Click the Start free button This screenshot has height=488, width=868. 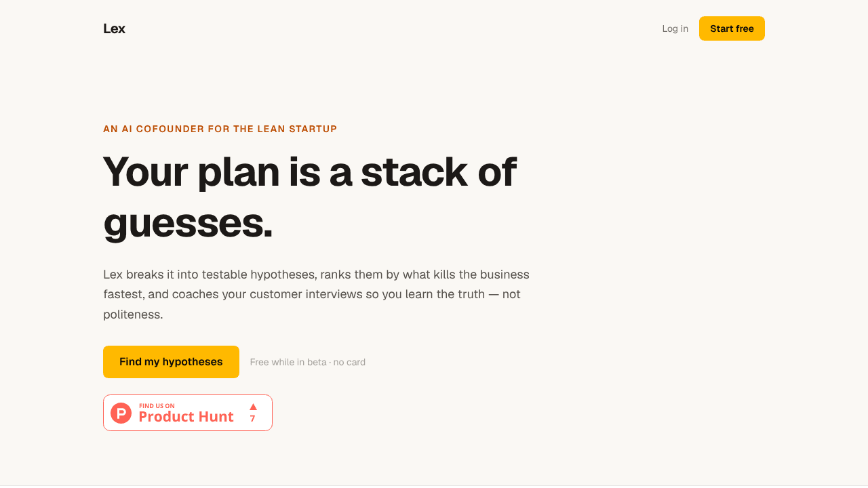pos(732,28)
